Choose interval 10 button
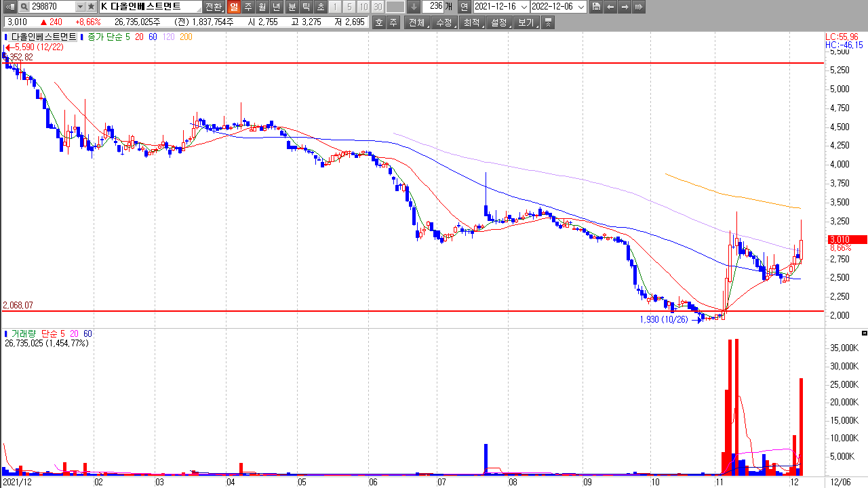The width and height of the screenshot is (868, 488). coord(363,7)
